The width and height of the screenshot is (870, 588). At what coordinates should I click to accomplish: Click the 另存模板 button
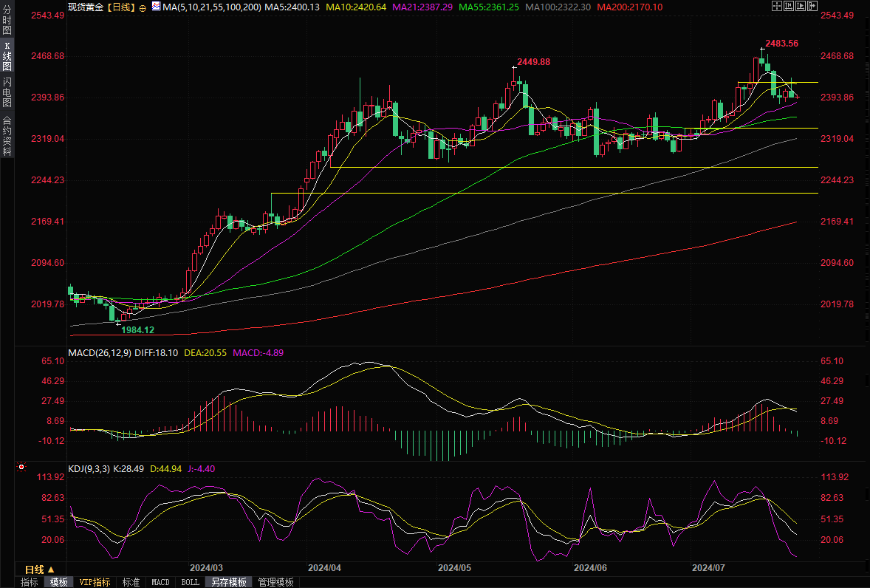229,582
